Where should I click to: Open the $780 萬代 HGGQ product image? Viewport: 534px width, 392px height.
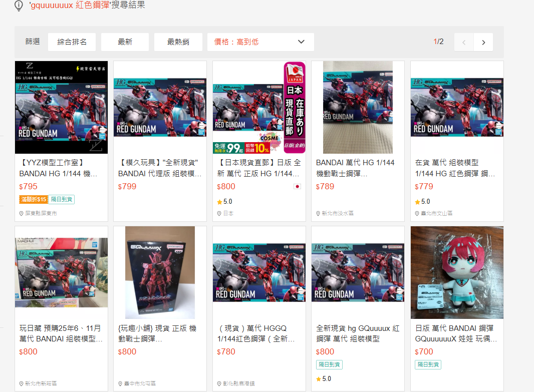(x=259, y=272)
